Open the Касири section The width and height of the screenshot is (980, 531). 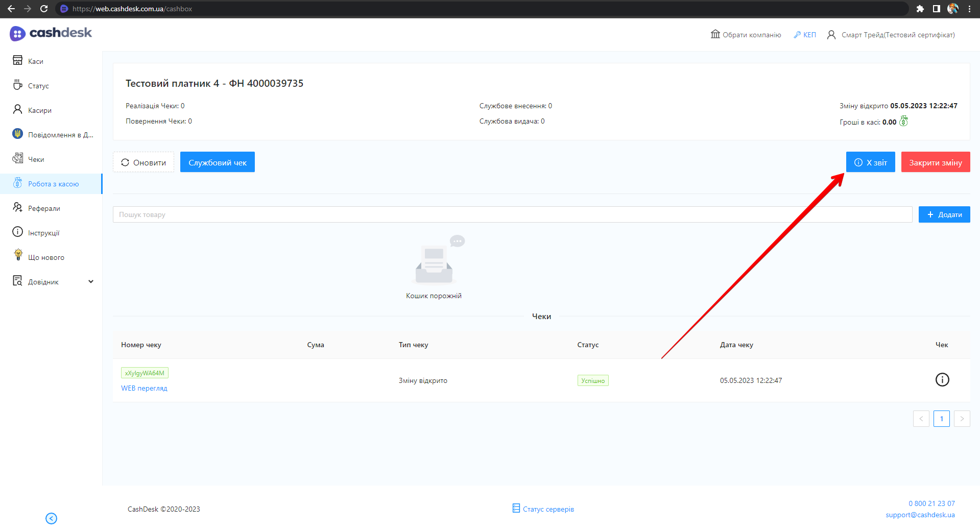[x=39, y=110]
